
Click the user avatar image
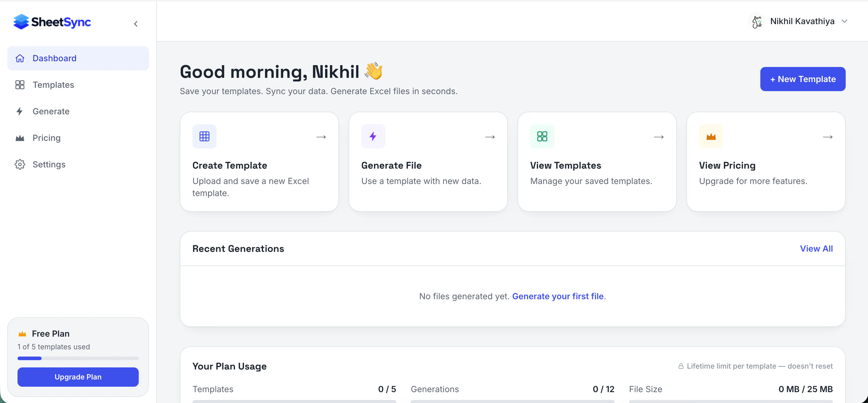click(757, 21)
